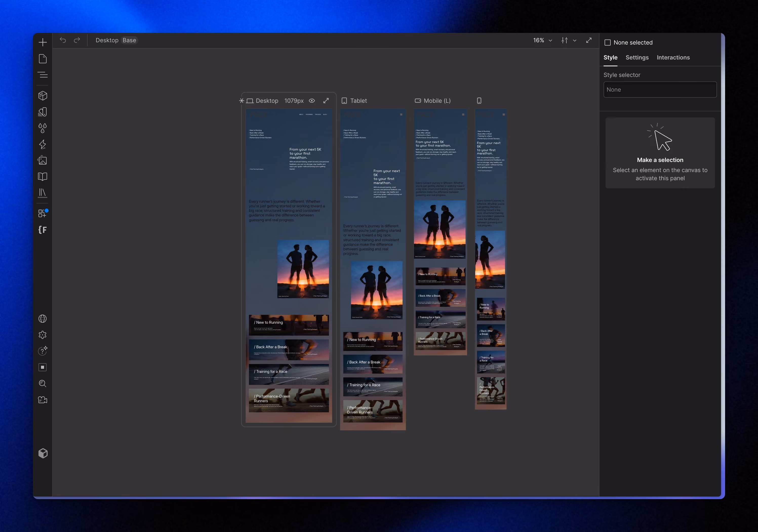Open the settings gear icon
The width and height of the screenshot is (758, 532).
43,335
